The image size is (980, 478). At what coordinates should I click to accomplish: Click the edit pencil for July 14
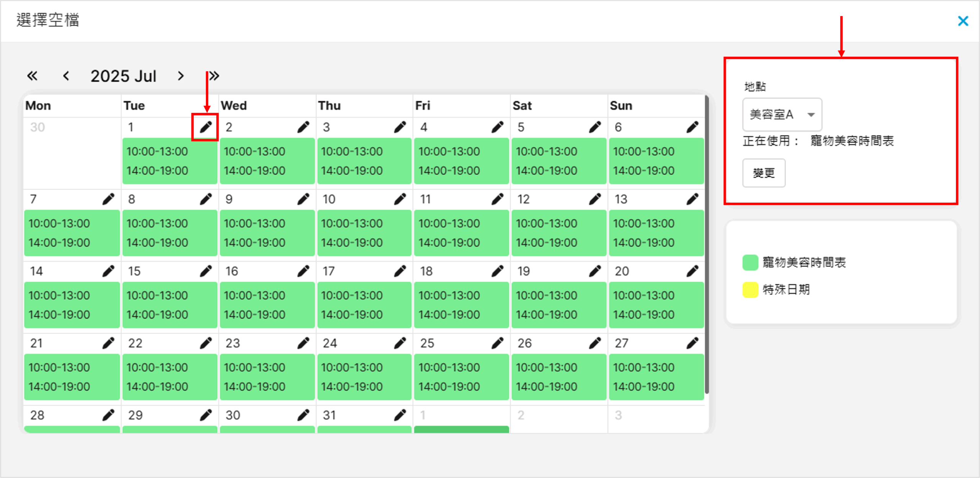pyautogui.click(x=108, y=271)
